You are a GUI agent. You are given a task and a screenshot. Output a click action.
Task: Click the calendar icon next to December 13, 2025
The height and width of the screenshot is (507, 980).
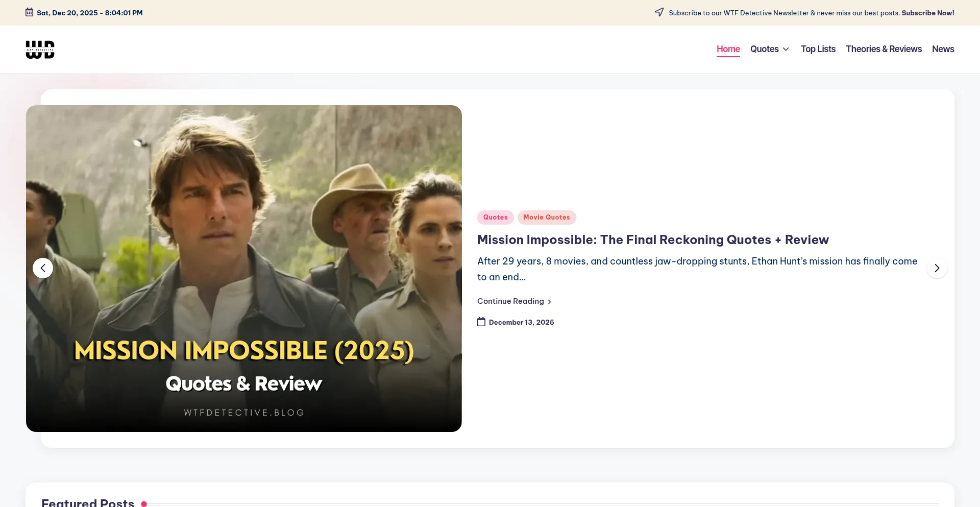coord(481,322)
